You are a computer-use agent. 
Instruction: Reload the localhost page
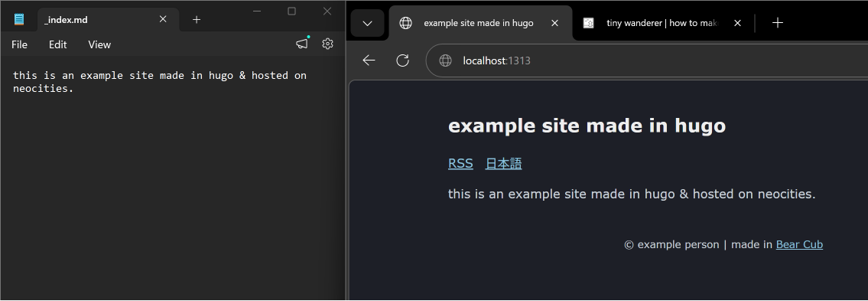pyautogui.click(x=402, y=61)
